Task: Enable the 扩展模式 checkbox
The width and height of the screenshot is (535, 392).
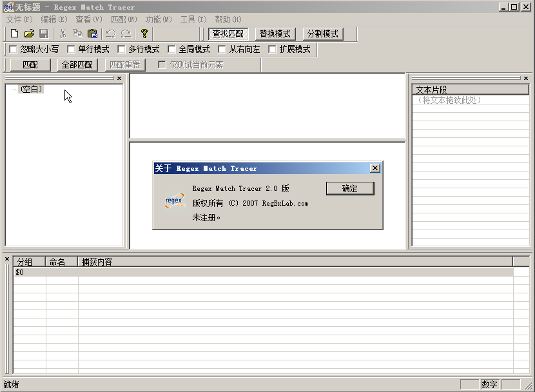Action: coord(272,50)
